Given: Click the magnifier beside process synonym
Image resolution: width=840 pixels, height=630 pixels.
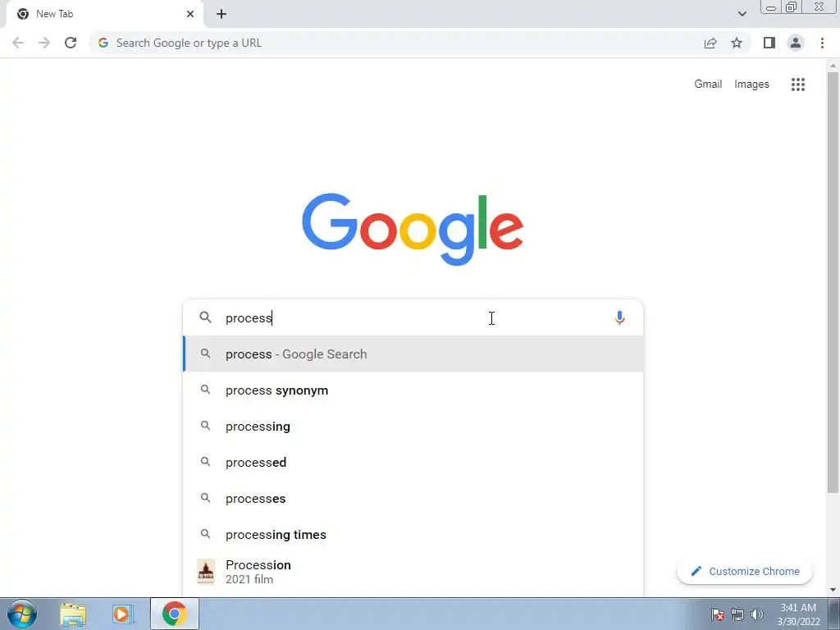Looking at the screenshot, I should click(205, 390).
